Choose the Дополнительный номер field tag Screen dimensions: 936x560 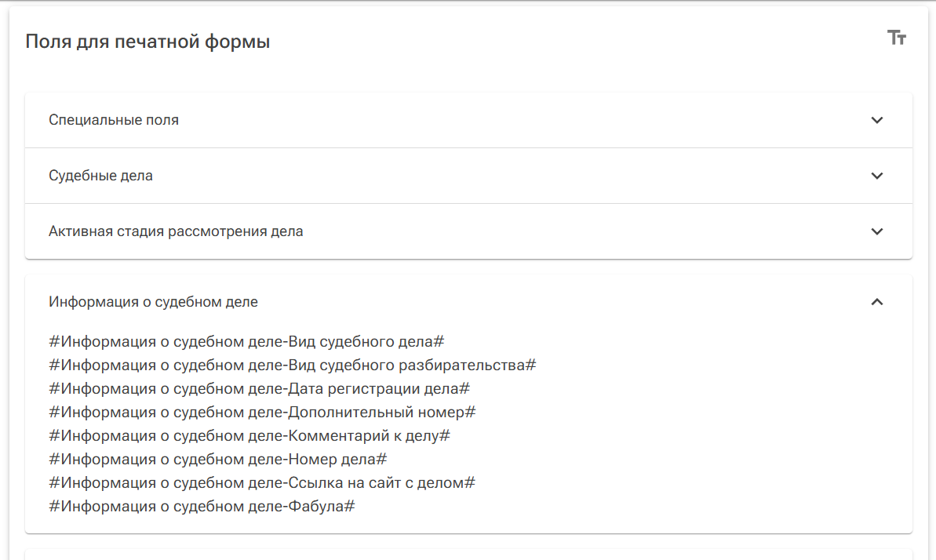(262, 413)
